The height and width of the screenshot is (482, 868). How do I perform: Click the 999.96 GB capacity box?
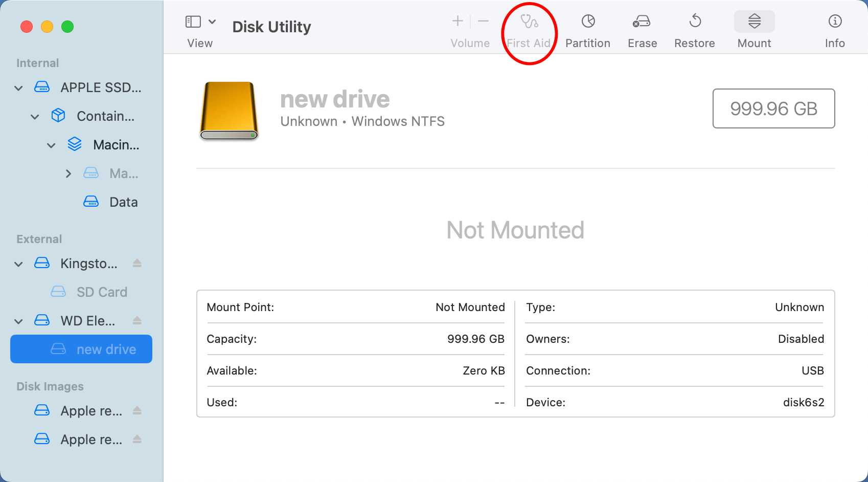tap(773, 108)
